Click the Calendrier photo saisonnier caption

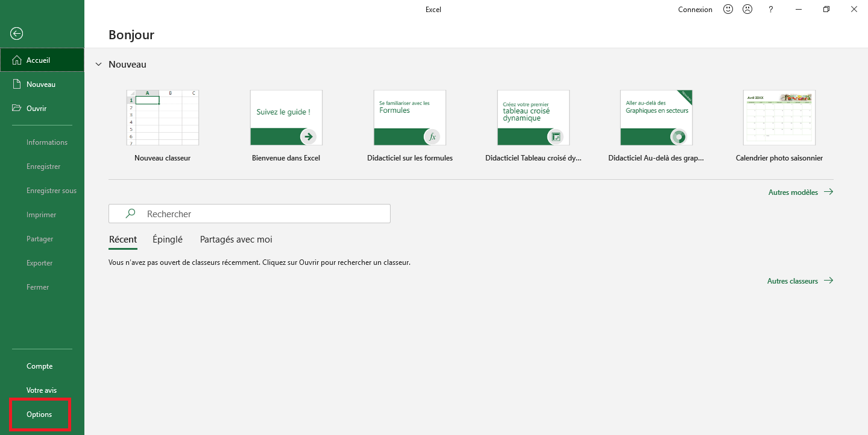(779, 158)
